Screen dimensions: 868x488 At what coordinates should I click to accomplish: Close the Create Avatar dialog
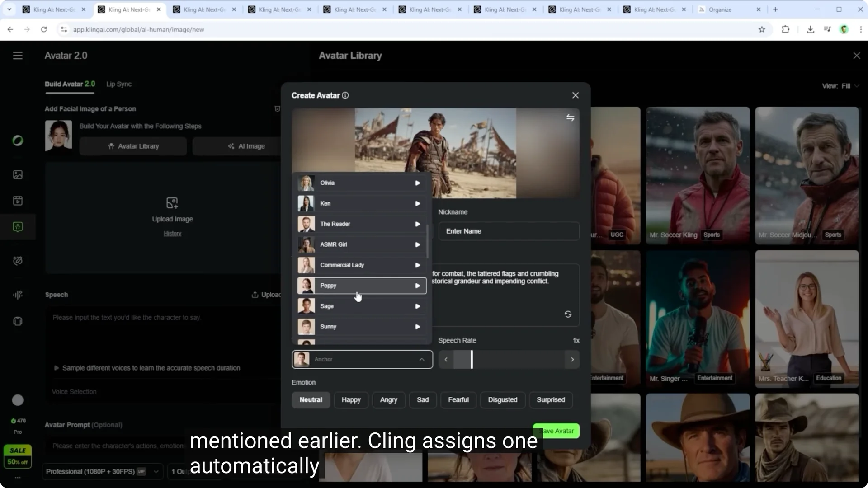(x=575, y=95)
